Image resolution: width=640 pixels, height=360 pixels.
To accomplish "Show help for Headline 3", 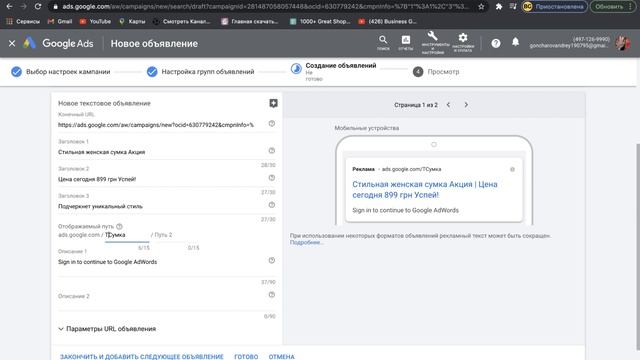I will [272, 205].
